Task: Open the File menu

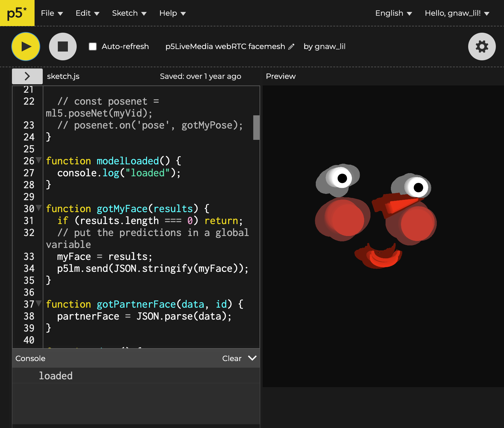Action: [52, 13]
